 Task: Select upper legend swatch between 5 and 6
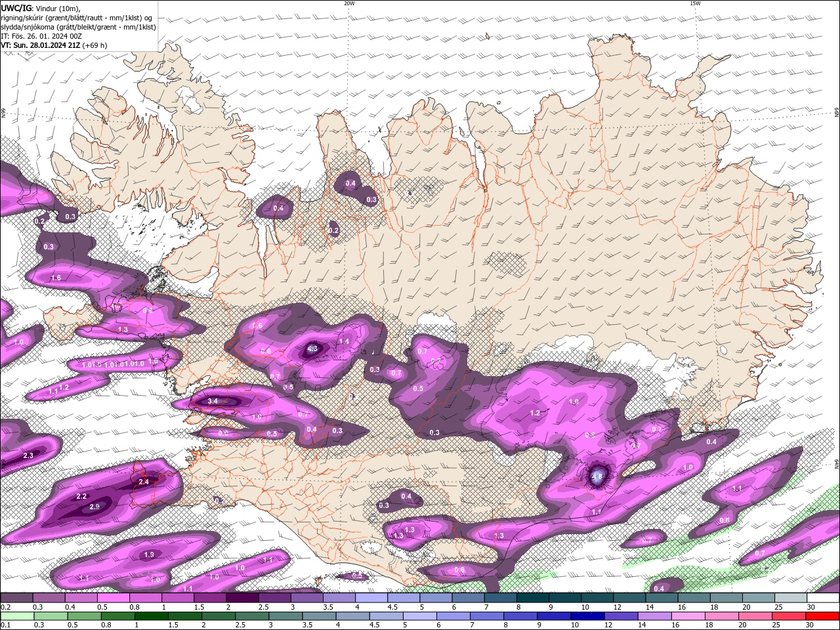pos(436,598)
